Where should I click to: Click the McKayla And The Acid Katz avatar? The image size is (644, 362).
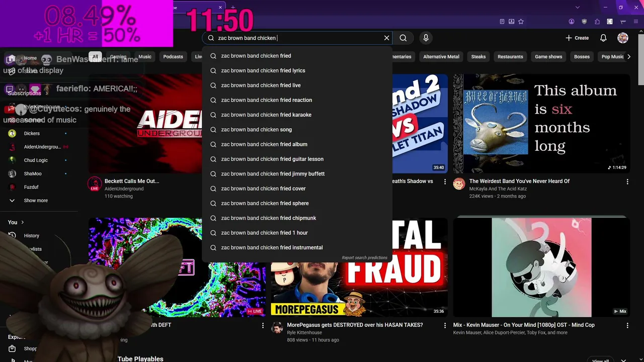pyautogui.click(x=459, y=184)
